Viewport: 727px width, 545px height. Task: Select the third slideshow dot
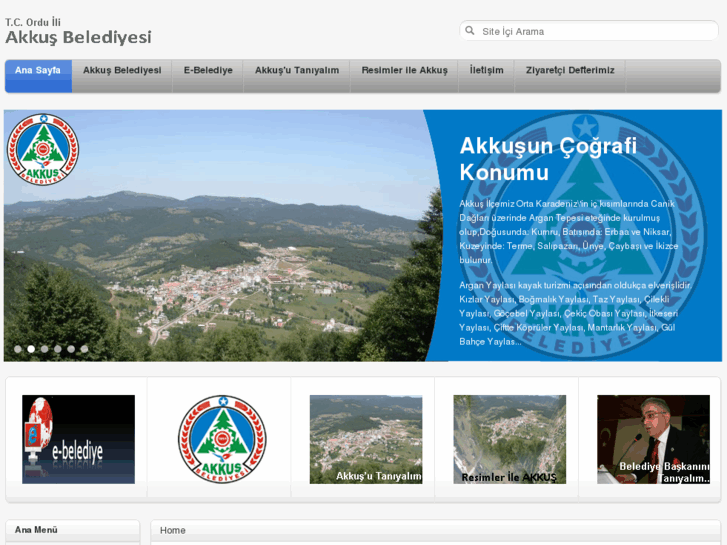(x=45, y=349)
